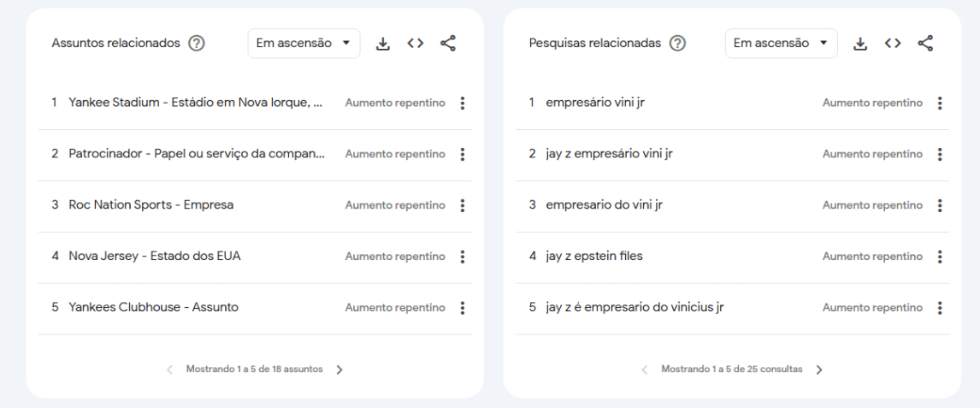The image size is (980, 408).
Task: Click 'Aumento repentino' in Roc Nation Sports row
Action: click(395, 205)
